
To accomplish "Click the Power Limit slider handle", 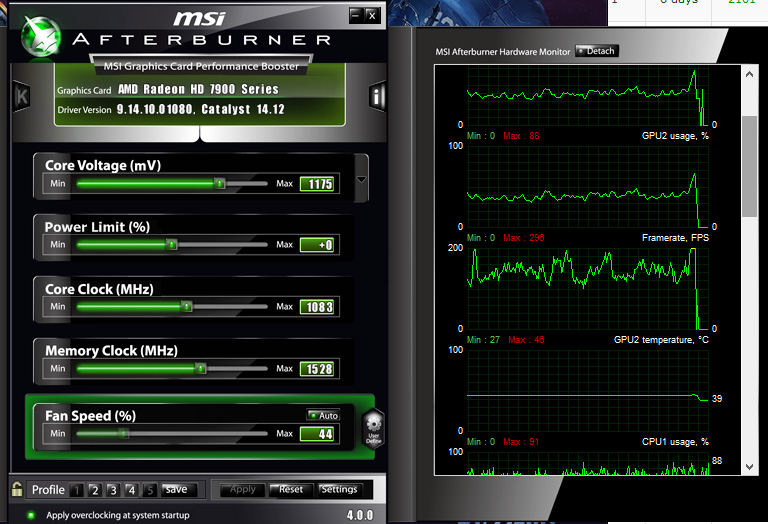I will [172, 244].
